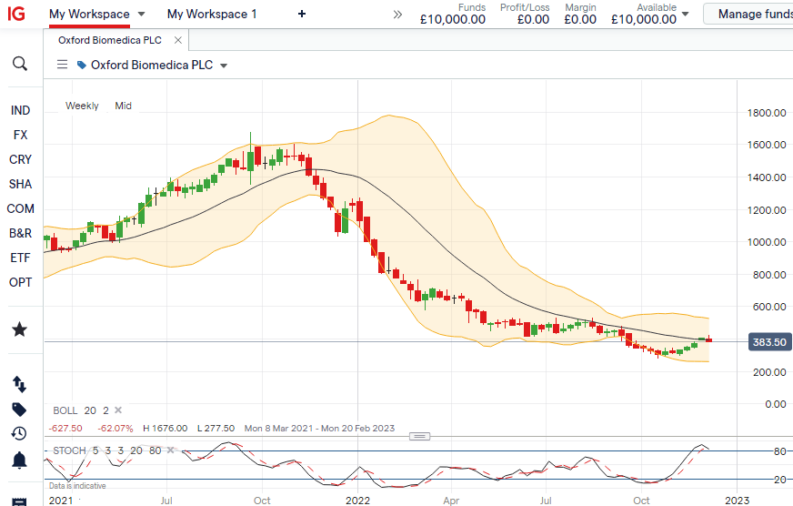Change the Mid price type

coord(123,106)
